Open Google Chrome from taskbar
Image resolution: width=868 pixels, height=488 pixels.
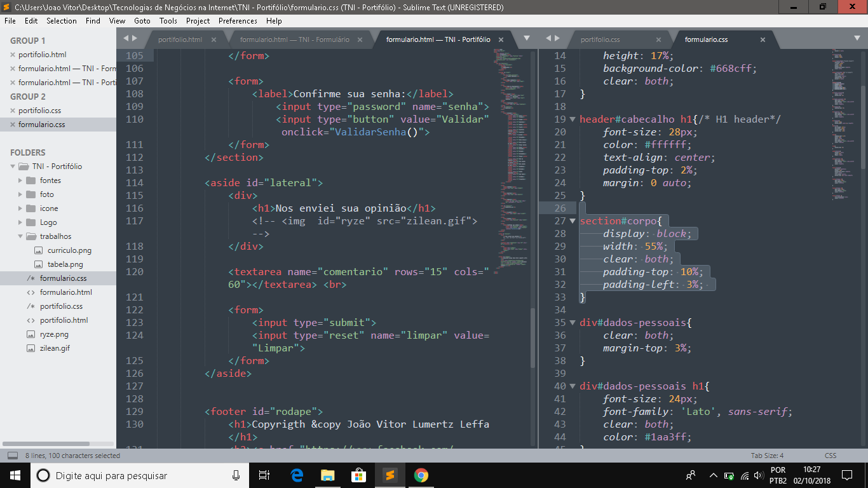(x=421, y=475)
